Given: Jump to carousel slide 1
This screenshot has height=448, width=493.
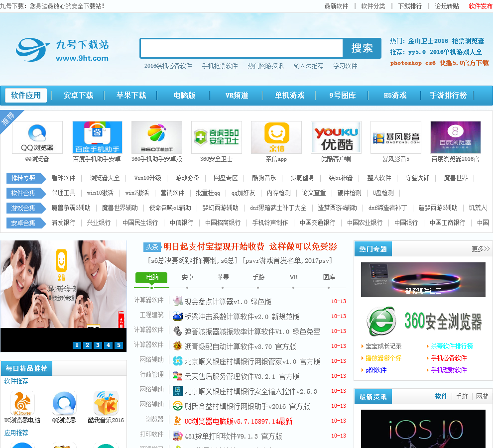Looking at the screenshot, I should point(77,345).
